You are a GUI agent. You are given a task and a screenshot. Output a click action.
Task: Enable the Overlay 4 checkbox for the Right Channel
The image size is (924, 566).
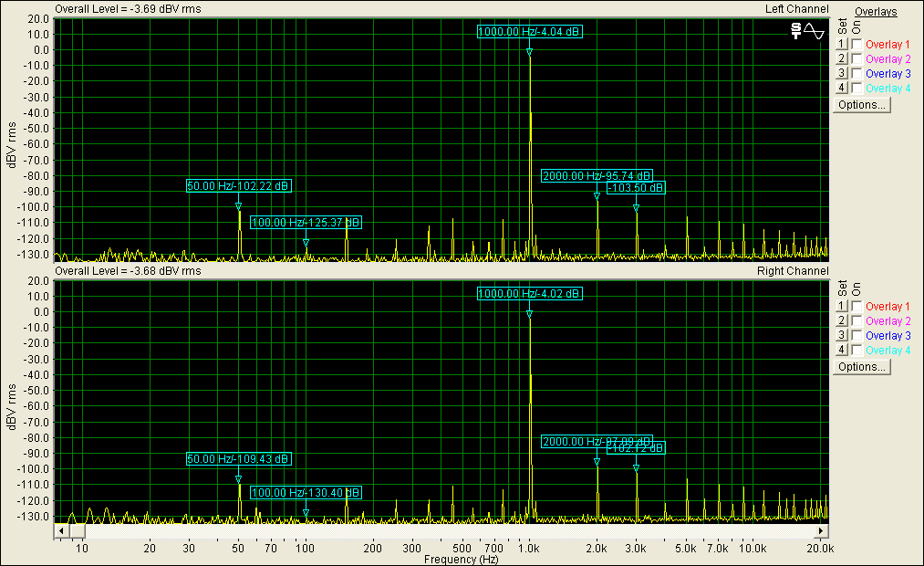coord(857,351)
